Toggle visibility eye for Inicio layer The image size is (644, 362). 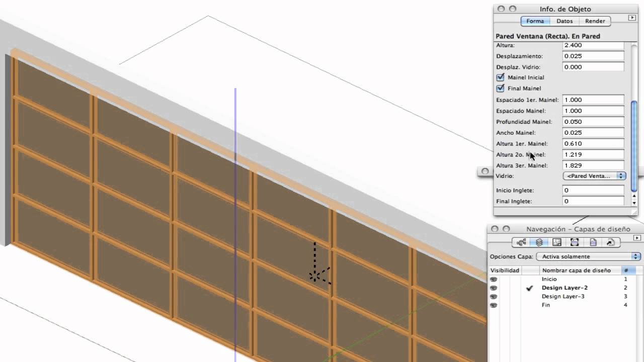[x=494, y=279]
